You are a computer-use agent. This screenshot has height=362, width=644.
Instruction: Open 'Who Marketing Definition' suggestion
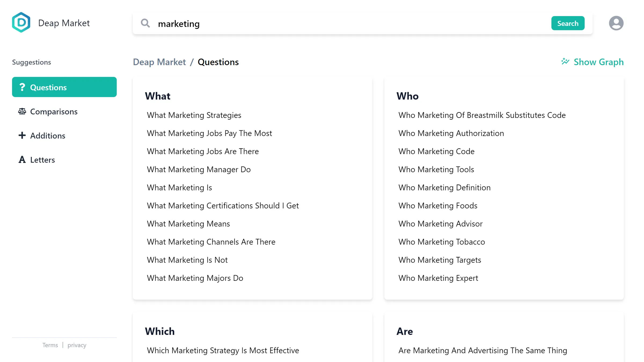coord(444,187)
